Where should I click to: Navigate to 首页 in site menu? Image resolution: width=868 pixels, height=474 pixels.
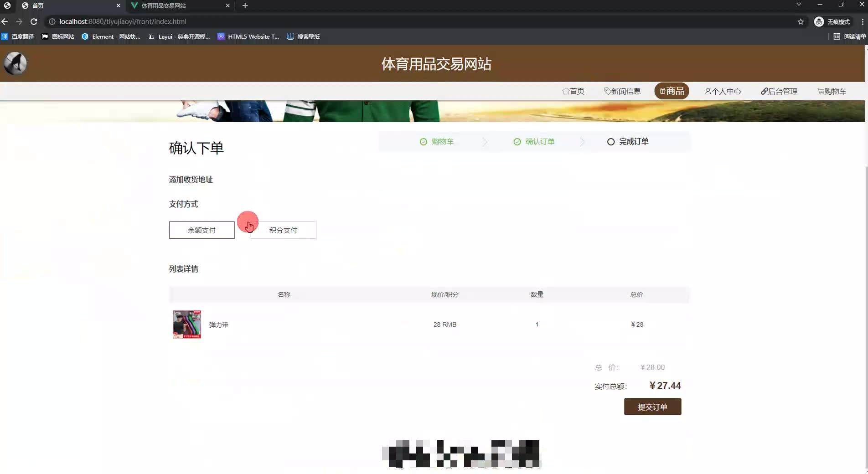[x=573, y=91]
